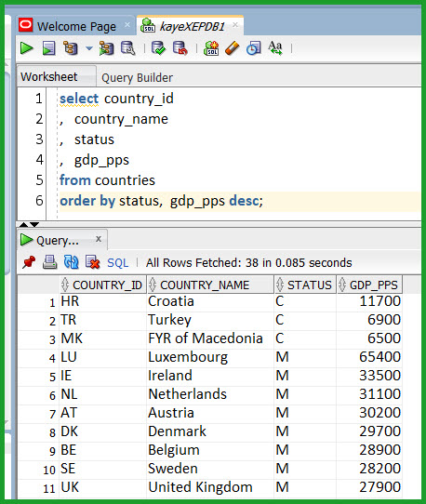Click the Refresh results icon
The image size is (426, 504).
coord(71,262)
